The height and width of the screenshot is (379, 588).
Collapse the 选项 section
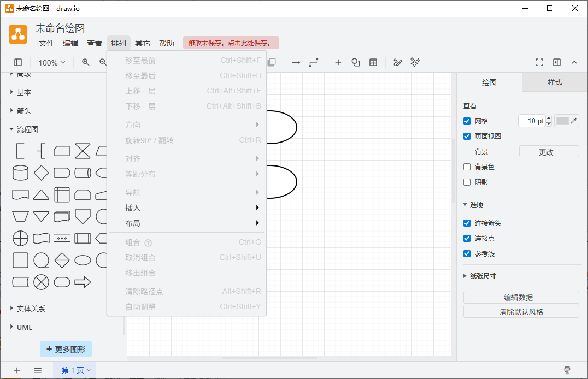tap(473, 204)
